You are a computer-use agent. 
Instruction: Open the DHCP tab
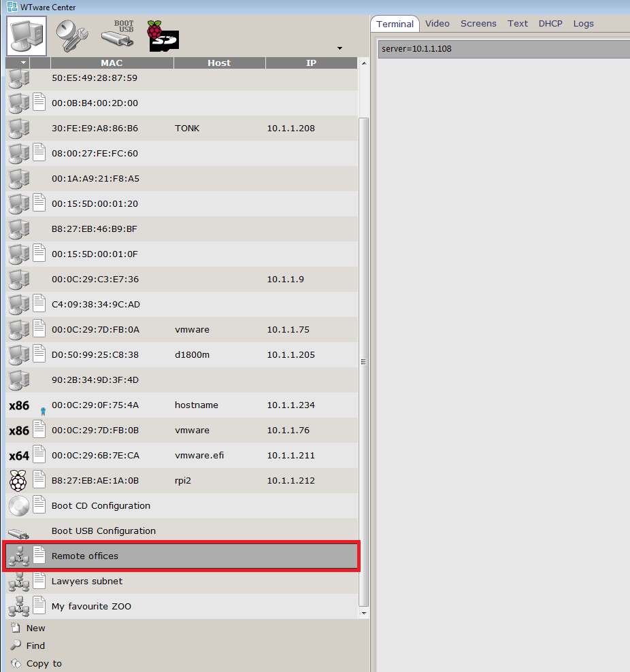550,24
